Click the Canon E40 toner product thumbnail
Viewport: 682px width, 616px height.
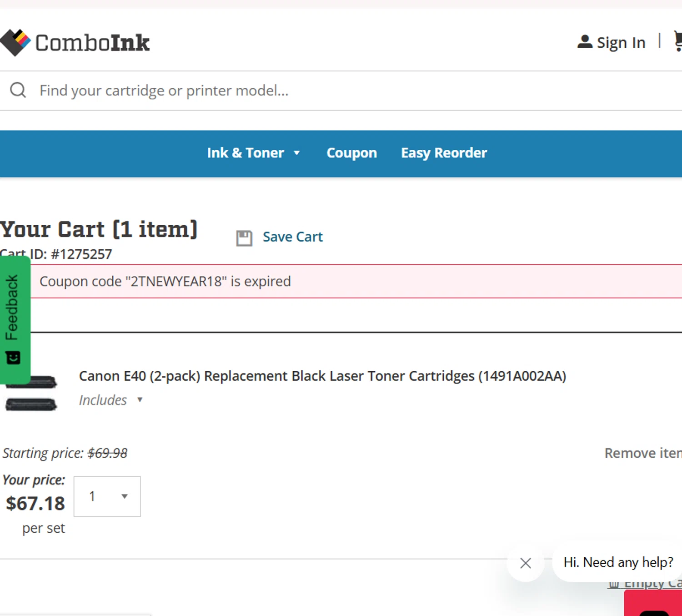tap(31, 394)
